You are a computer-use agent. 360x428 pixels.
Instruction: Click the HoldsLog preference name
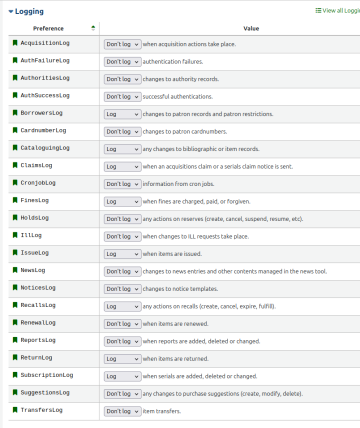pyautogui.click(x=35, y=218)
